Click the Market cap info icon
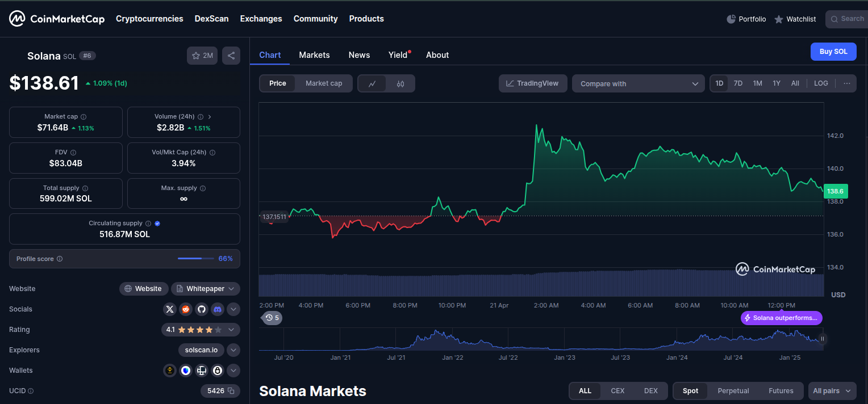 coord(84,117)
